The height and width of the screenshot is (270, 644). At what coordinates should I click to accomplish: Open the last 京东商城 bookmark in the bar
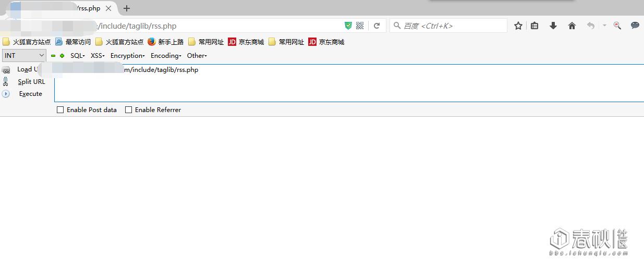[x=326, y=42]
